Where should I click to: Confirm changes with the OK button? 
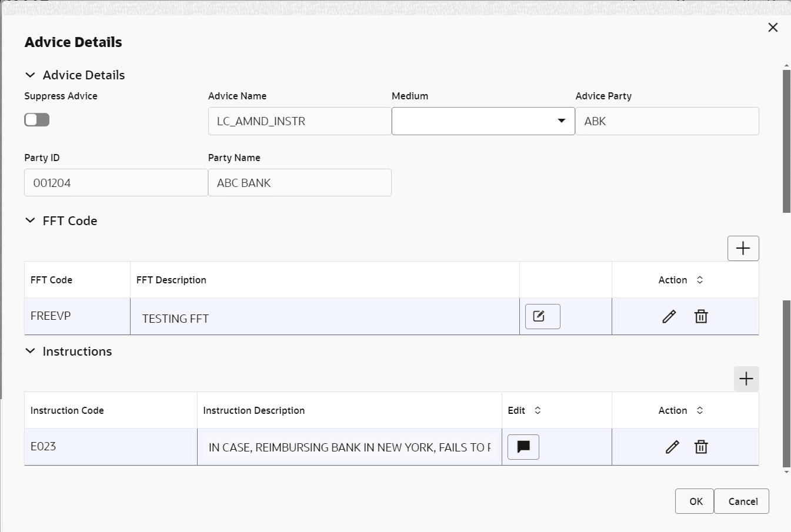694,501
